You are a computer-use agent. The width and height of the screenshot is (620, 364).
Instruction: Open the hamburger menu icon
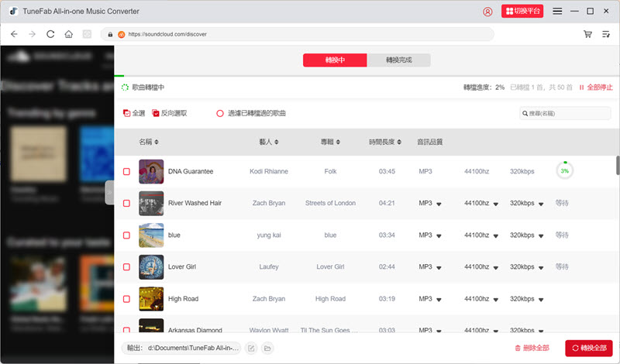[x=557, y=11]
